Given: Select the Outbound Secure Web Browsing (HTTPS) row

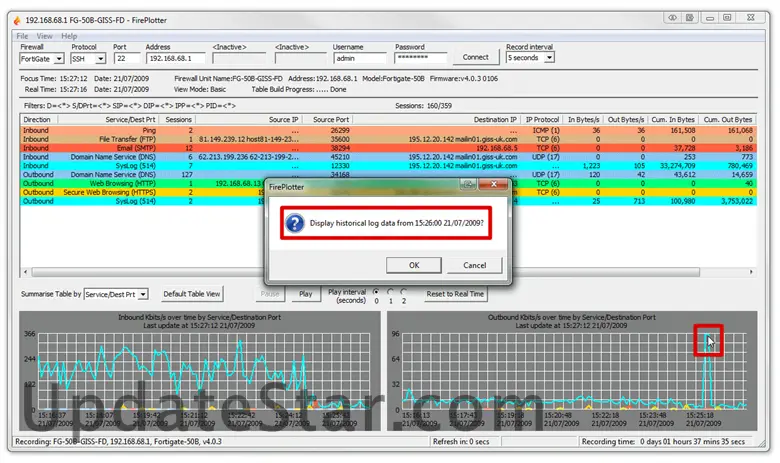Looking at the screenshot, I should (389, 192).
